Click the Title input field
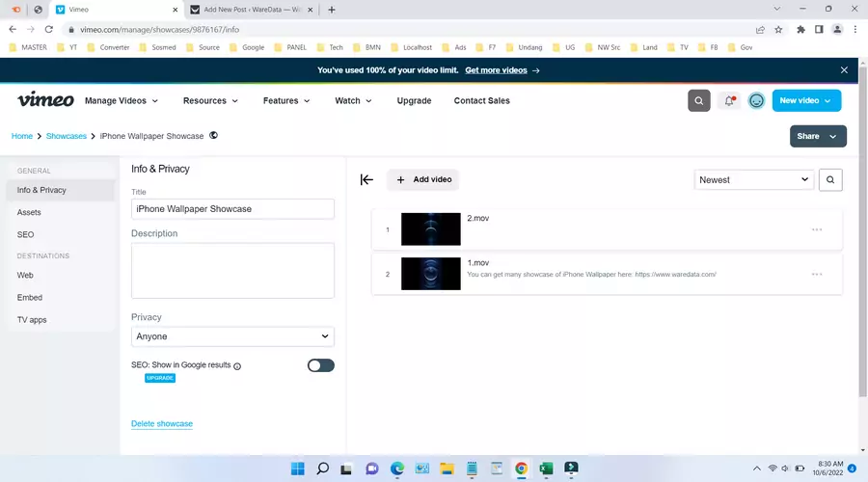Viewport: 868px width, 482px height. 232,209
